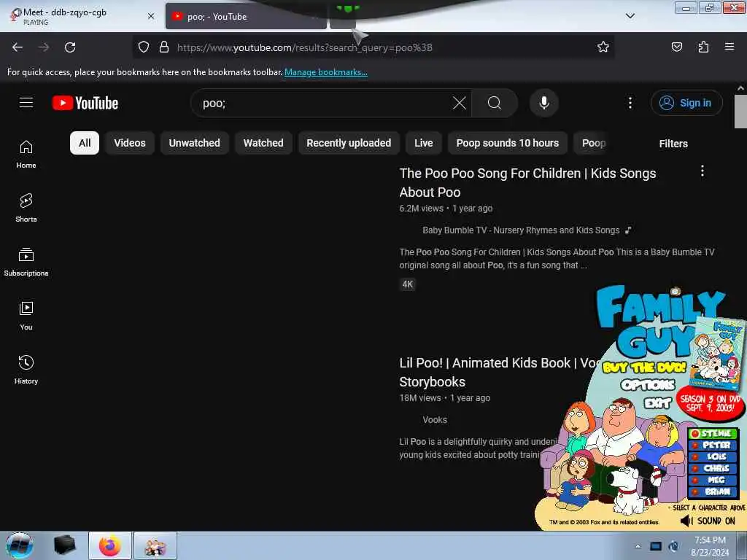747x560 pixels.
Task: Expand the list all tabs arrow
Action: pos(630,16)
